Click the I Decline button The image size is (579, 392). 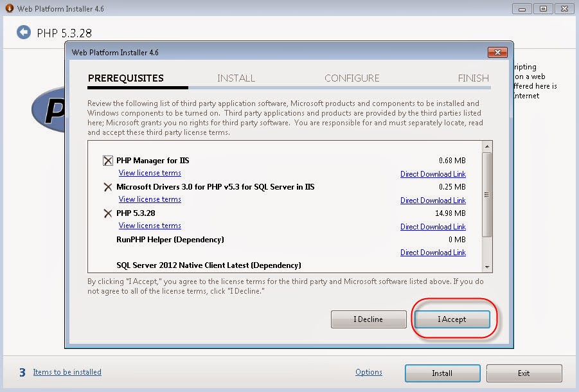point(368,319)
